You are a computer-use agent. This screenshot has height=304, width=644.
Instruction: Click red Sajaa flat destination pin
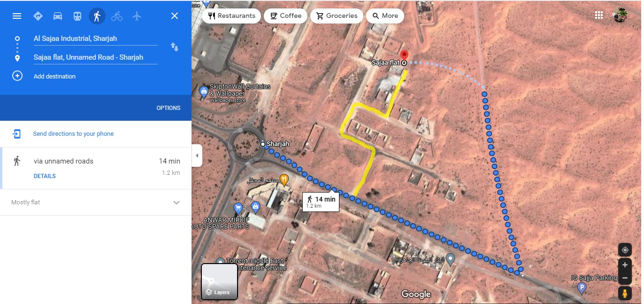pos(405,55)
